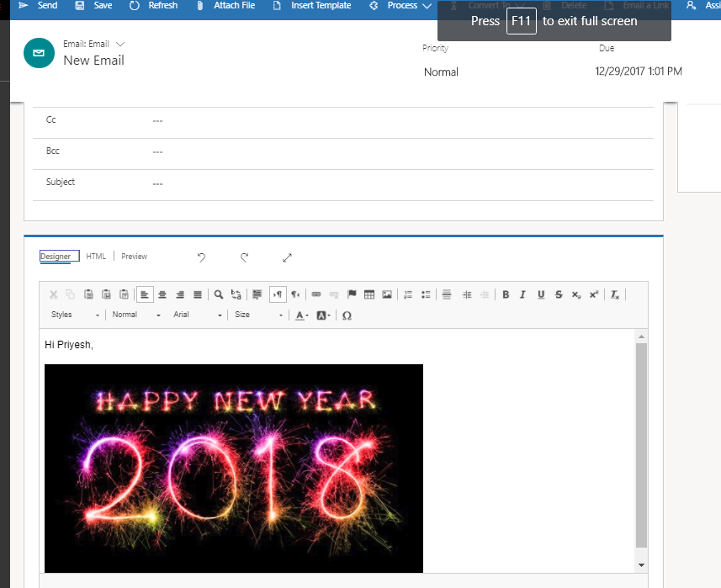The height and width of the screenshot is (588, 721).
Task: Expand editor with the diagonal arrows icon
Action: (x=288, y=257)
